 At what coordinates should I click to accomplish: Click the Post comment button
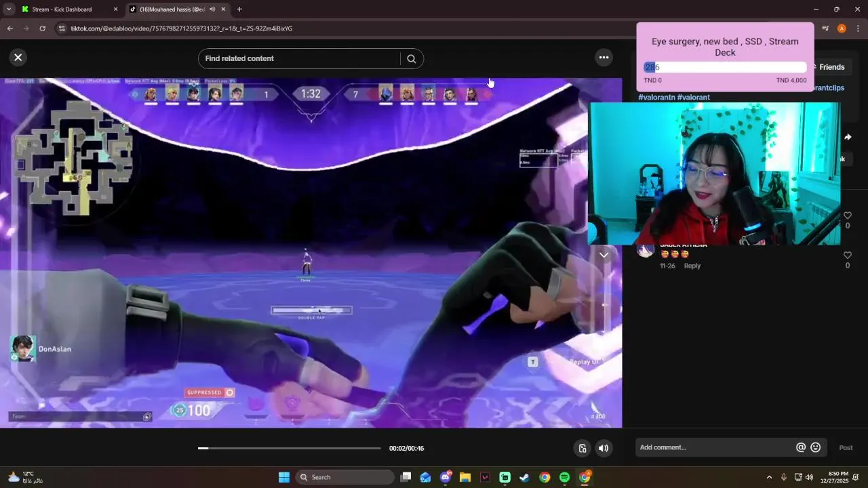pyautogui.click(x=846, y=447)
